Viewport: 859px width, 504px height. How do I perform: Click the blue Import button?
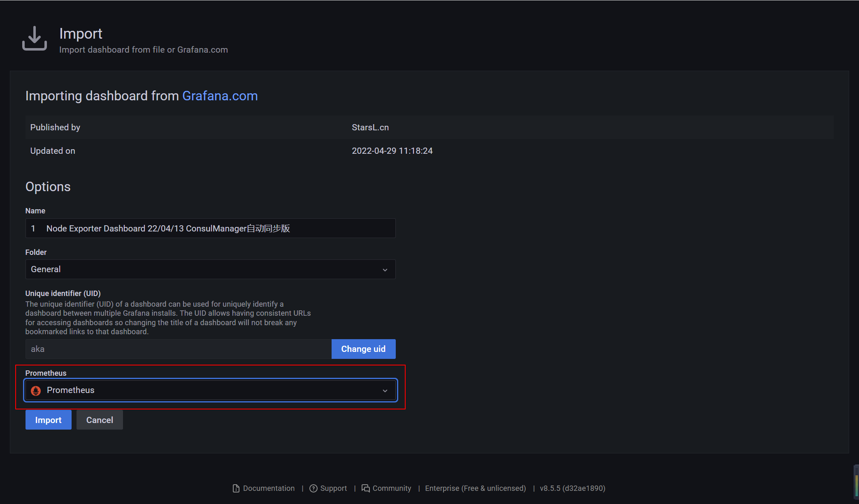pos(48,420)
